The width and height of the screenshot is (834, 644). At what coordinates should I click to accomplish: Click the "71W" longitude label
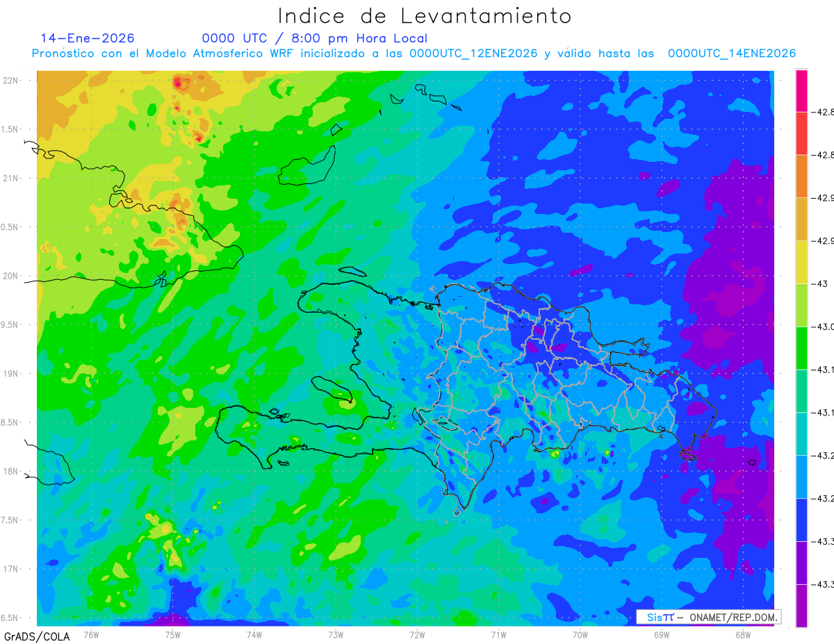coord(498,634)
